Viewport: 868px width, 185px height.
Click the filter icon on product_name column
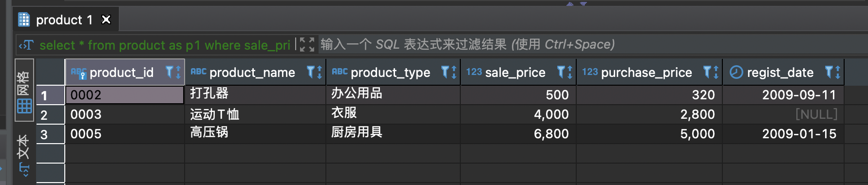click(311, 73)
